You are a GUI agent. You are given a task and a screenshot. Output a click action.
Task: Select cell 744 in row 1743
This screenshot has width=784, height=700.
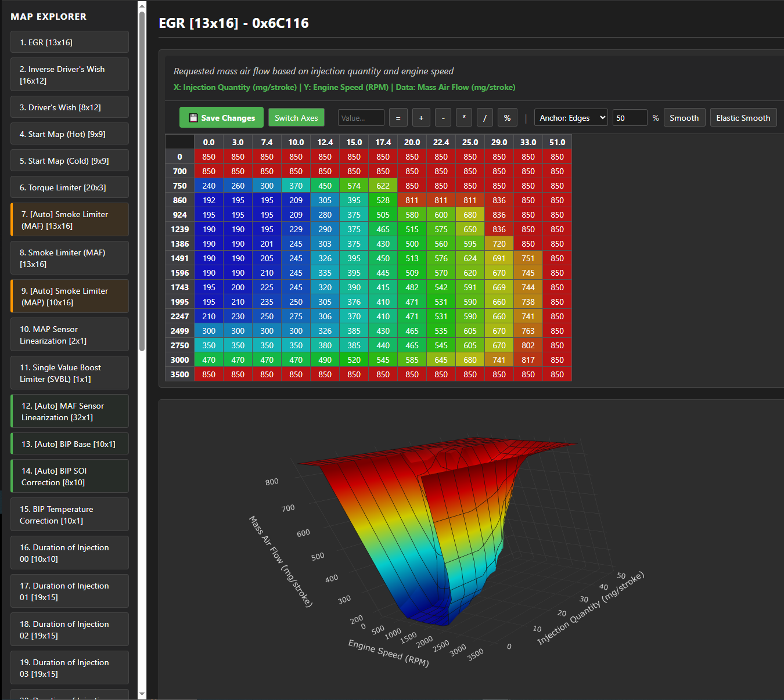point(528,287)
